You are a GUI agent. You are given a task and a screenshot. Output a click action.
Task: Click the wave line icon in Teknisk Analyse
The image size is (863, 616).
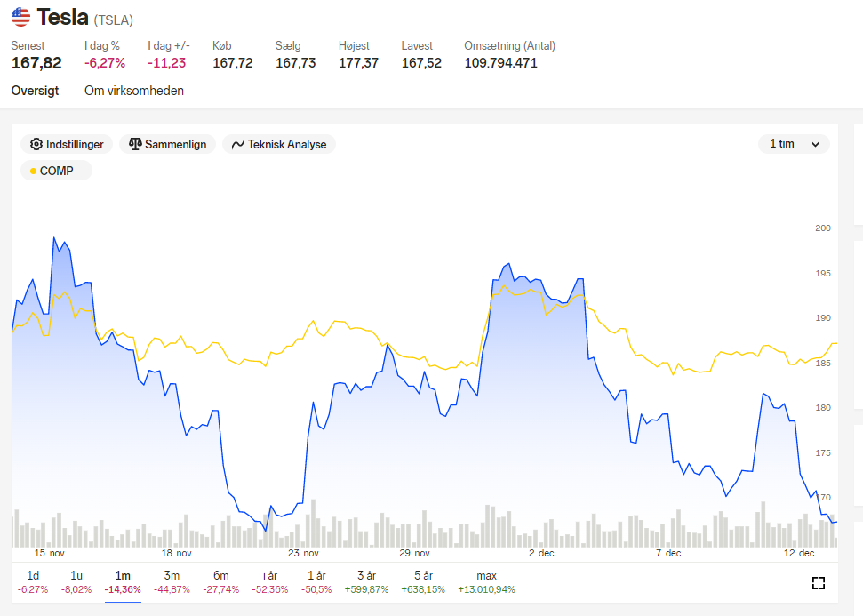point(238,144)
